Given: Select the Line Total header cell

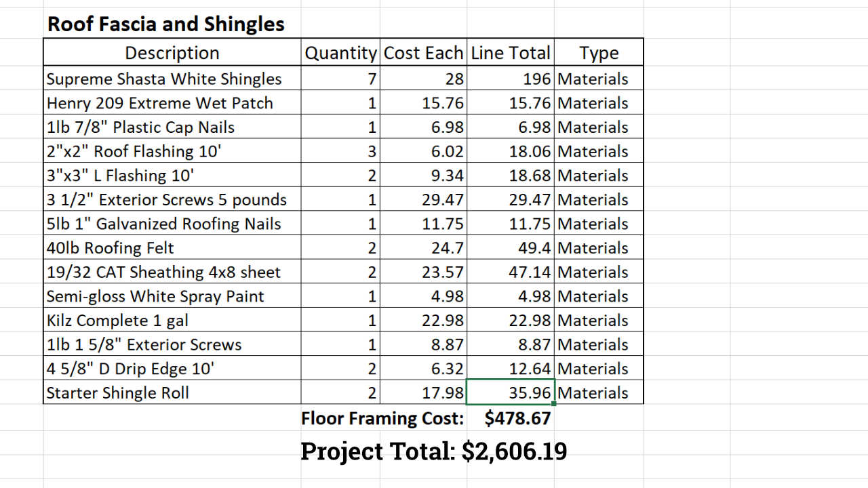Looking at the screenshot, I should 510,53.
